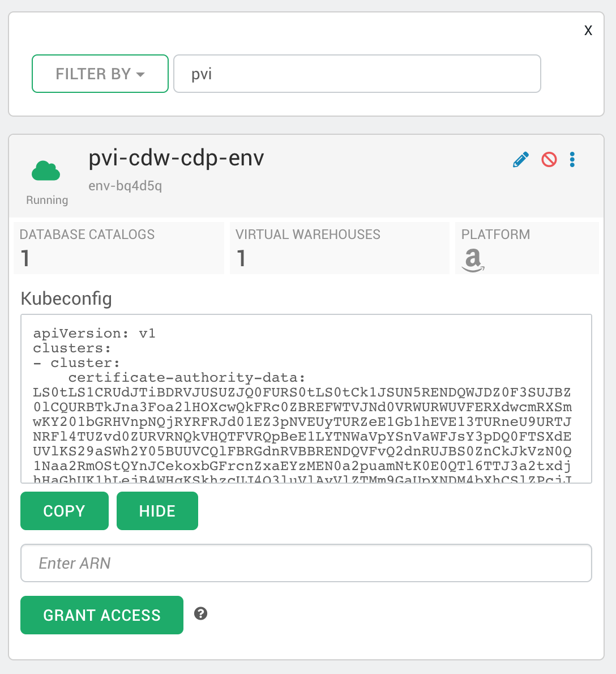Click the environment name pvi-cdw-cdp-env
The height and width of the screenshot is (674, 616).
(176, 158)
